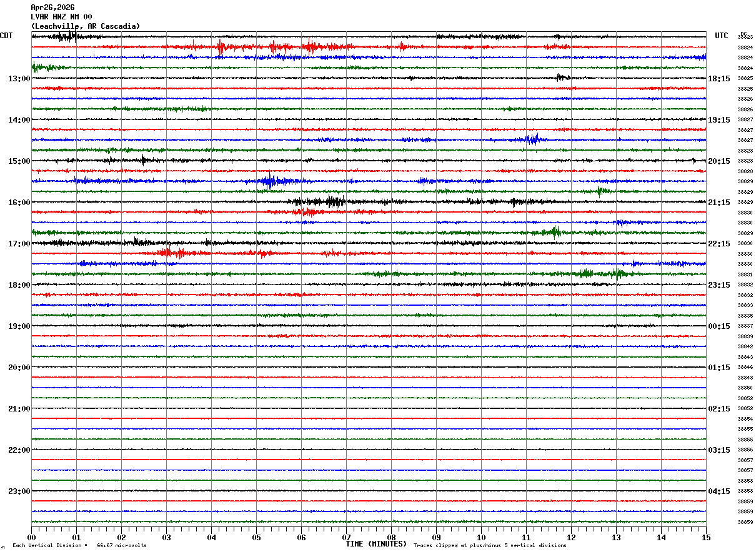Click the 13 minute tick label
Image resolution: width=756 pixels, height=554 pixels.
pyautogui.click(x=616, y=537)
